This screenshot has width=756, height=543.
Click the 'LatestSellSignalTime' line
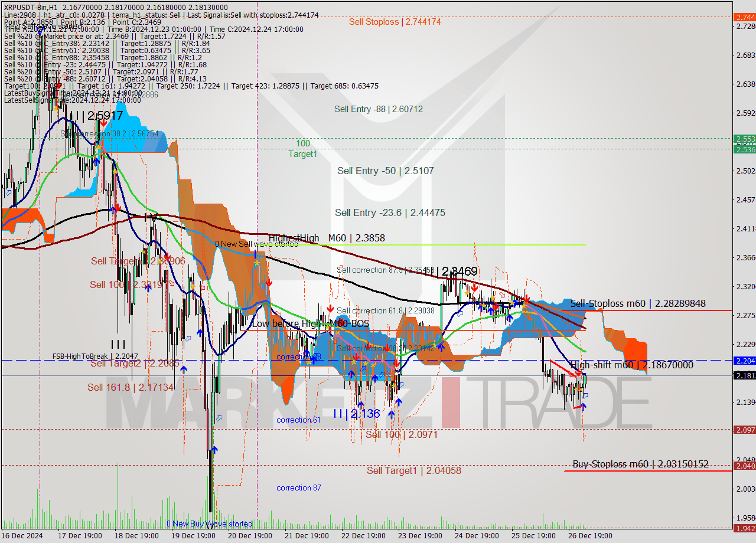tap(72, 100)
